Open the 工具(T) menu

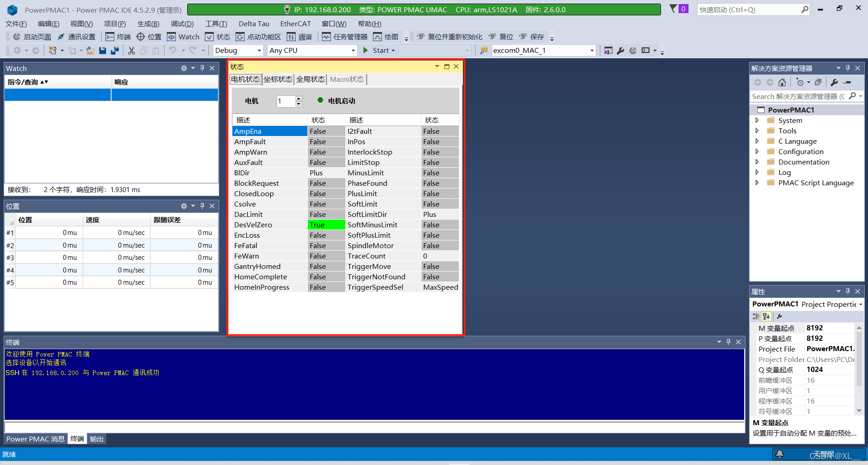216,24
